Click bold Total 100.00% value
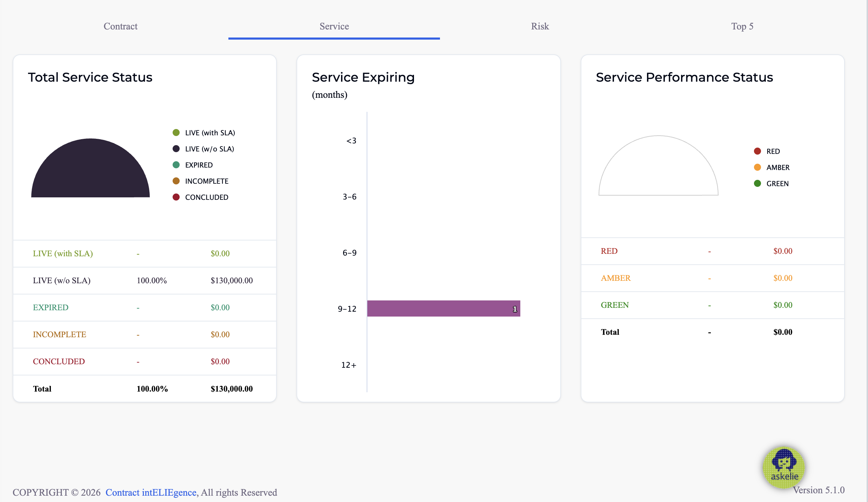Screen dimensions: 868x502 pos(152,389)
